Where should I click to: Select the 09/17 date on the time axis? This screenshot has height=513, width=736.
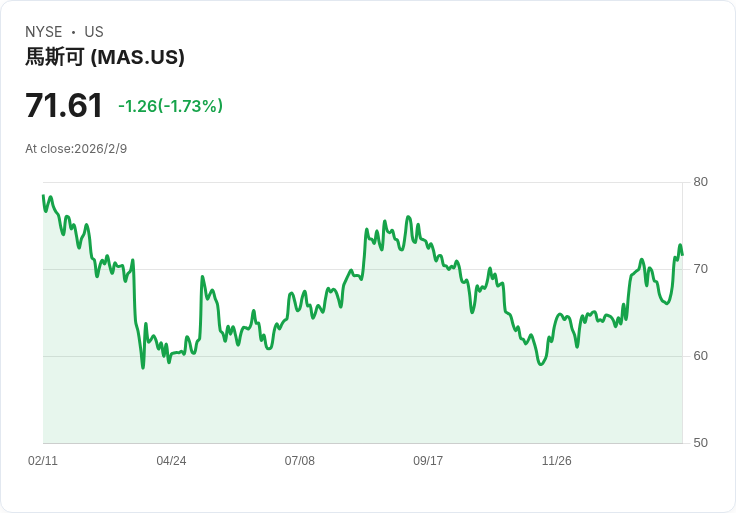428,461
